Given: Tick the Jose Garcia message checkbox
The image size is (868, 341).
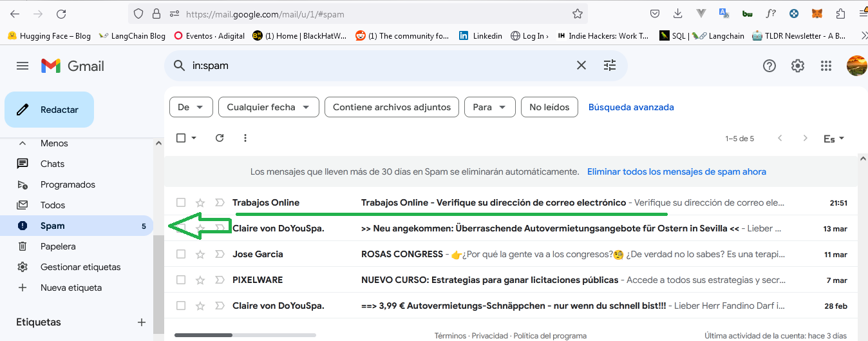Looking at the screenshot, I should point(181,254).
